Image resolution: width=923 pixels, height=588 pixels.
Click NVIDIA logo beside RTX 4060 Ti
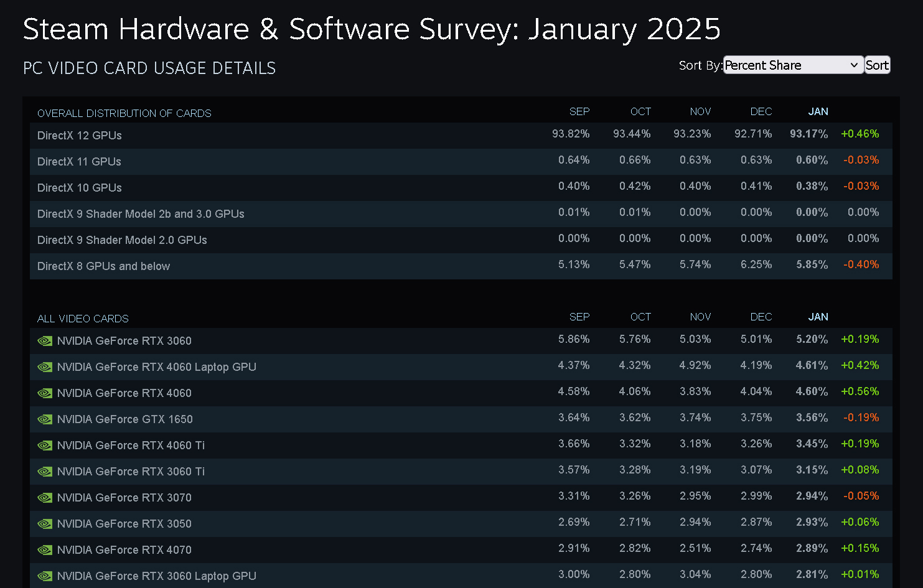coord(45,446)
